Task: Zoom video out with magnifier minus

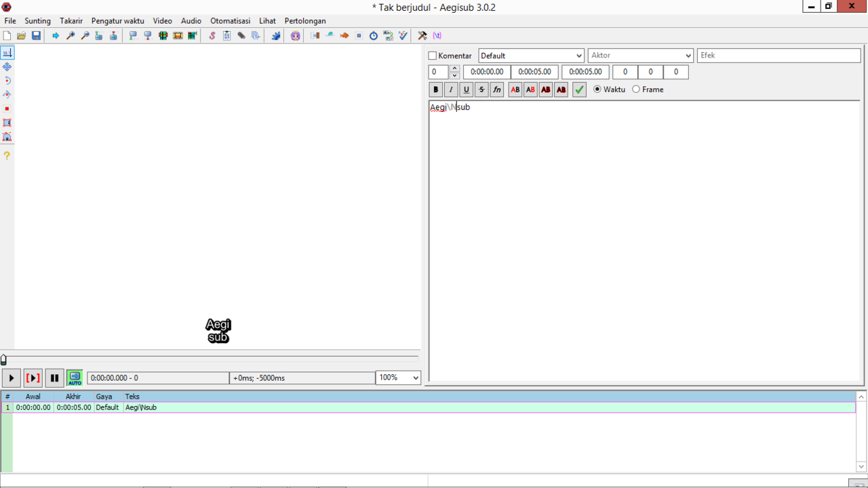Action: 85,35
